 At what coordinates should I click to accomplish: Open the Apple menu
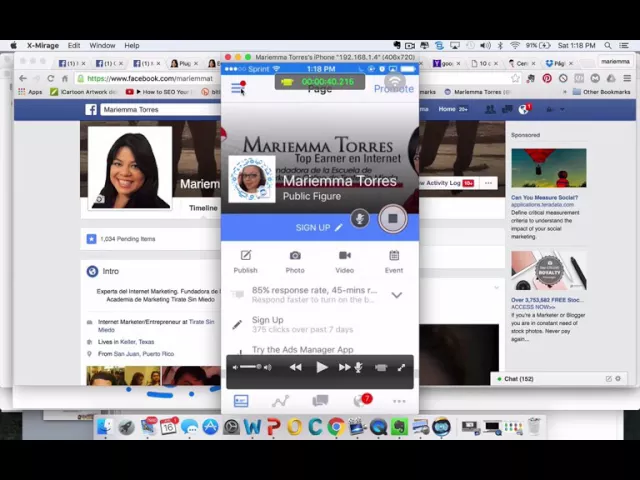[x=13, y=45]
